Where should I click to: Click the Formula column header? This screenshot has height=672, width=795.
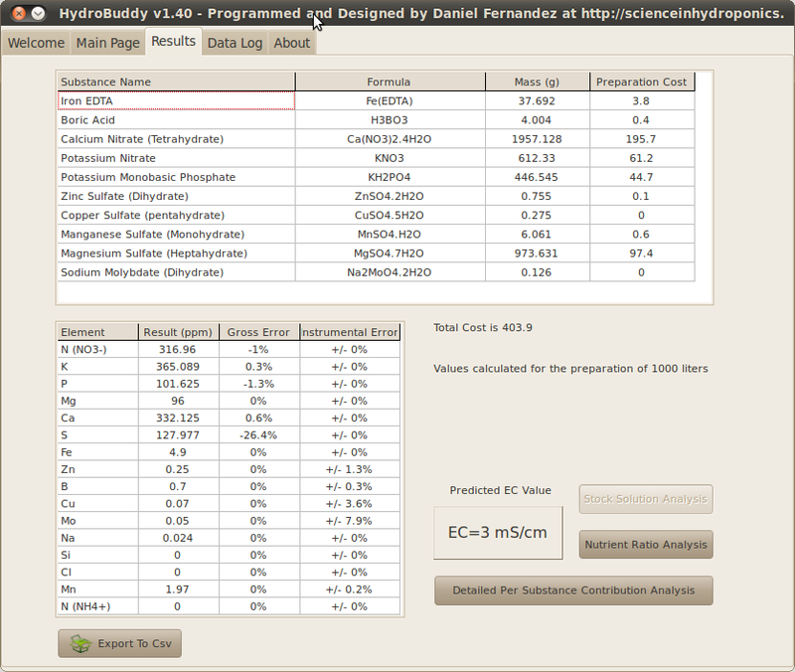coord(390,82)
